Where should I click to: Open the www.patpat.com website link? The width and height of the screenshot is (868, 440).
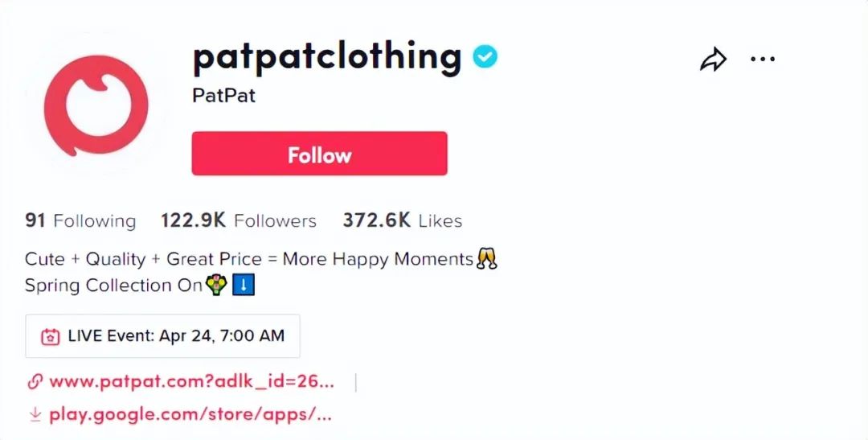click(191, 382)
